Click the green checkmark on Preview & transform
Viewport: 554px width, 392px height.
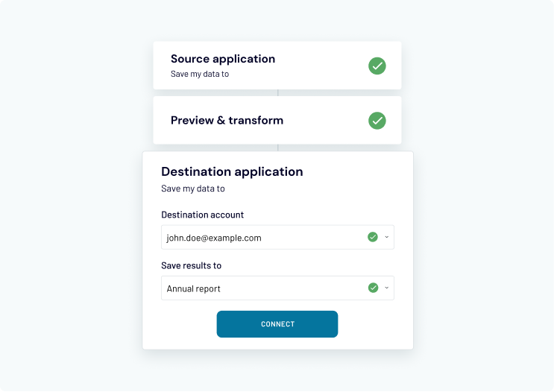coord(377,120)
